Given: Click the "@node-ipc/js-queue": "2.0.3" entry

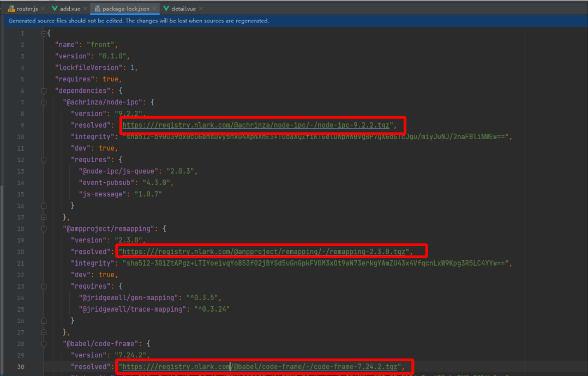Looking at the screenshot, I should [x=138, y=171].
